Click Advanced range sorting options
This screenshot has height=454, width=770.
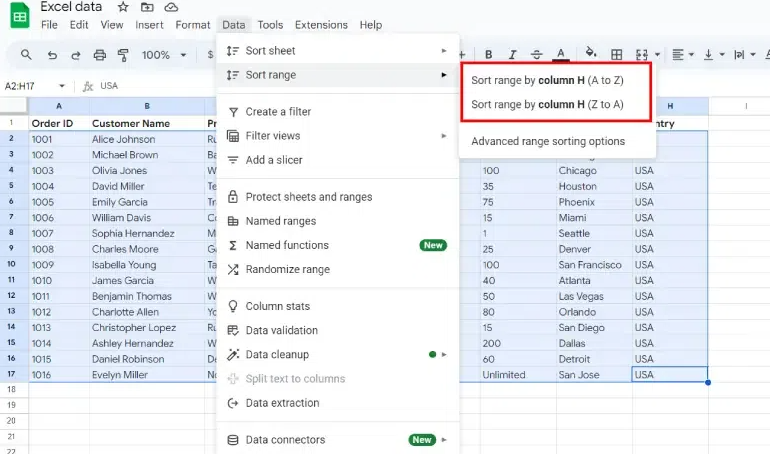548,141
